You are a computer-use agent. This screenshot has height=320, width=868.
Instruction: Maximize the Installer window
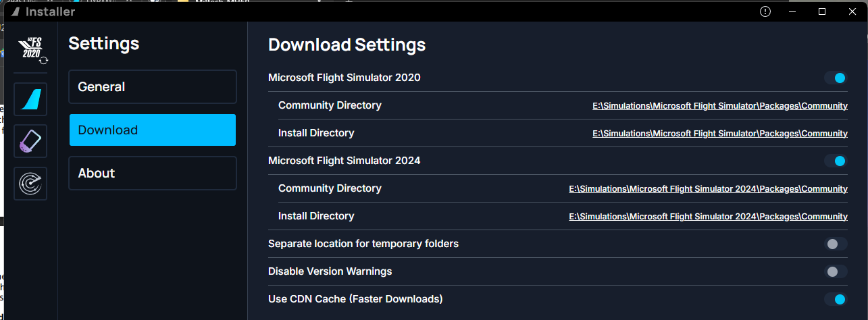point(822,11)
